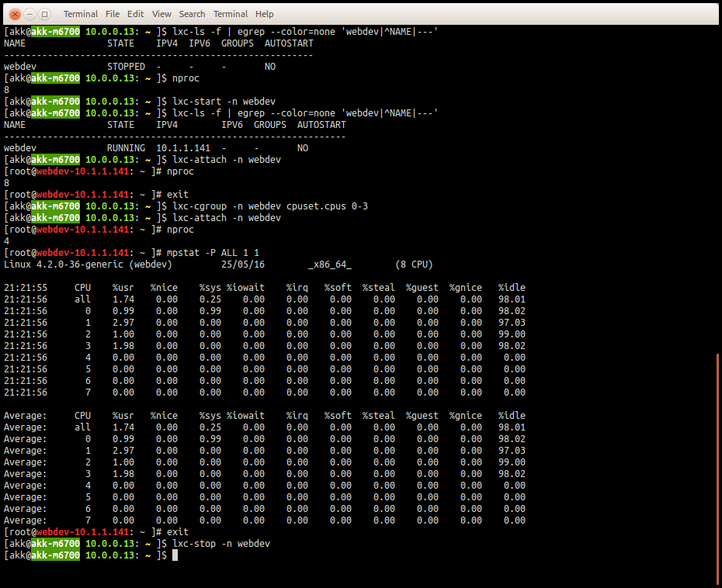Open the Edit menu
Viewport: 722px width, 588px height.
[135, 14]
